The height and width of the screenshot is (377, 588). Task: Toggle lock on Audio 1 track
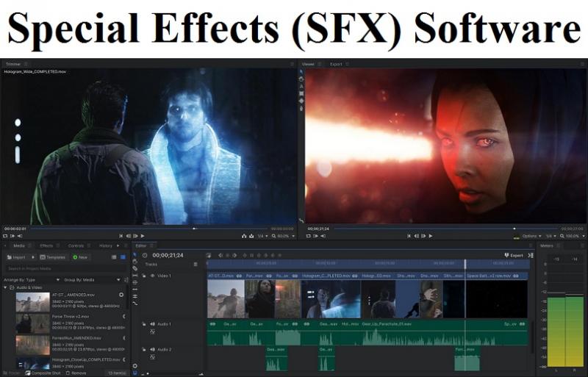click(x=143, y=324)
